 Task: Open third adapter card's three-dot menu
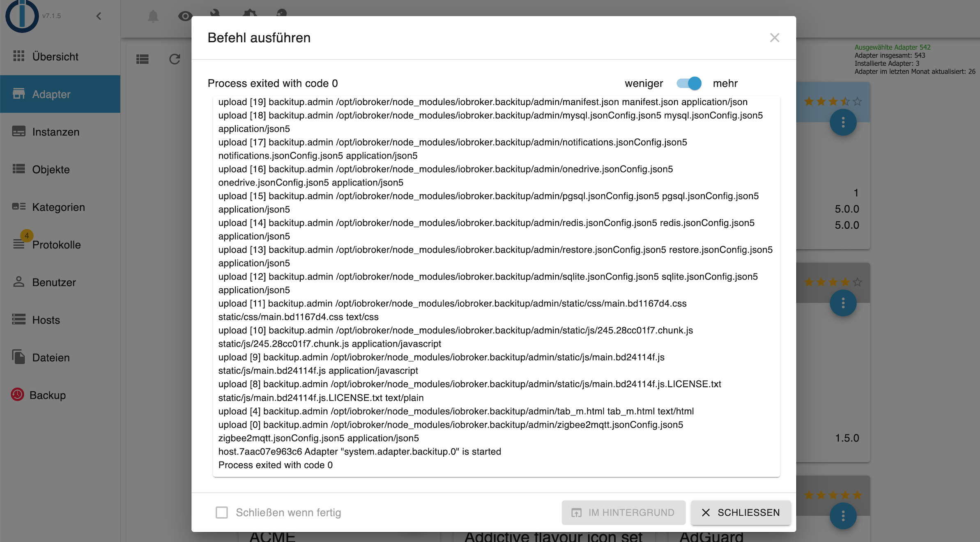click(x=843, y=516)
